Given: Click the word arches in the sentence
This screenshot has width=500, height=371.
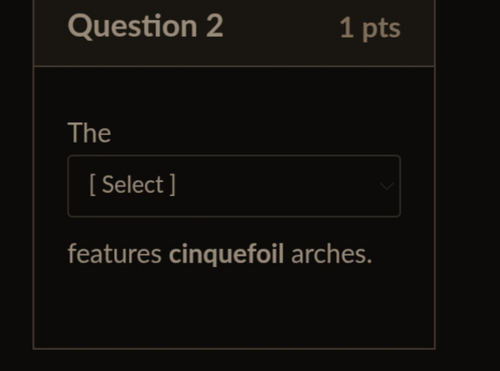Looking at the screenshot, I should pos(329,254).
